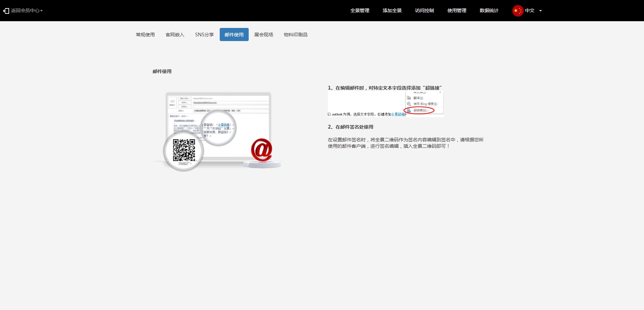Click the exit icon beside 返回会员中心
The height and width of the screenshot is (310, 644).
(6, 11)
